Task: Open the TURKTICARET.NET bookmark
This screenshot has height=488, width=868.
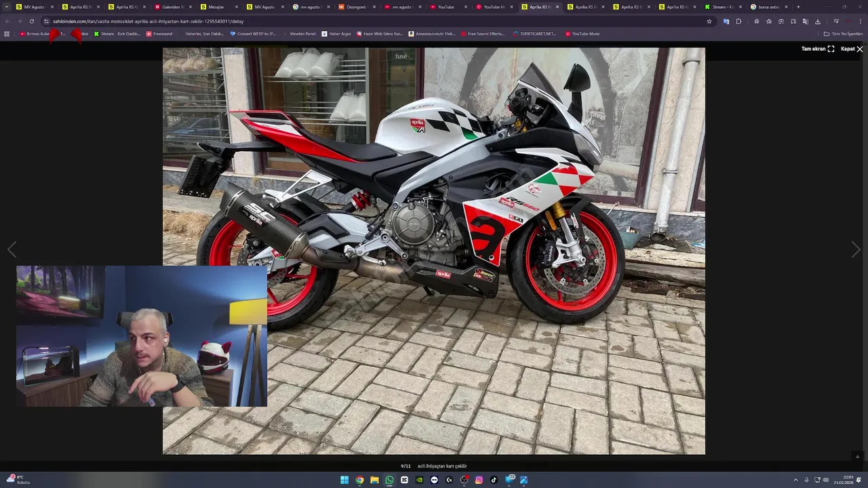Action: 534,33
